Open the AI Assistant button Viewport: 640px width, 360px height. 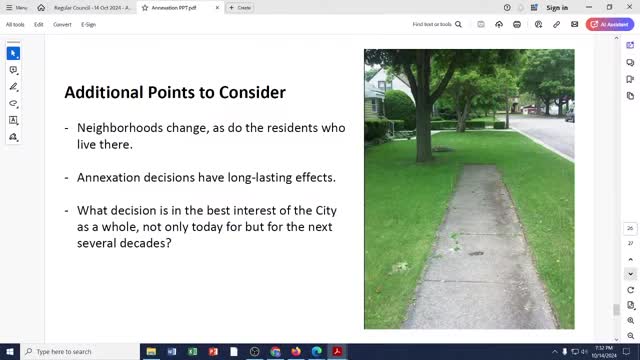610,24
